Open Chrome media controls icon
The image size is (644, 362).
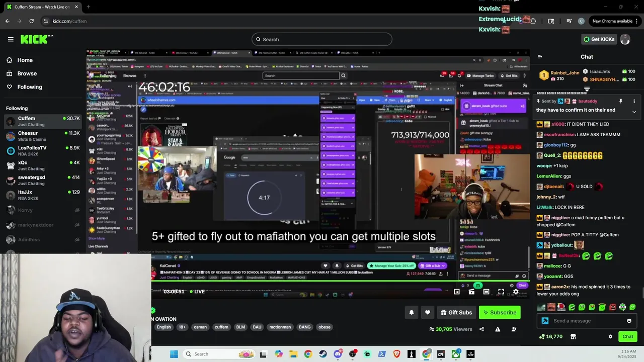coord(569,21)
